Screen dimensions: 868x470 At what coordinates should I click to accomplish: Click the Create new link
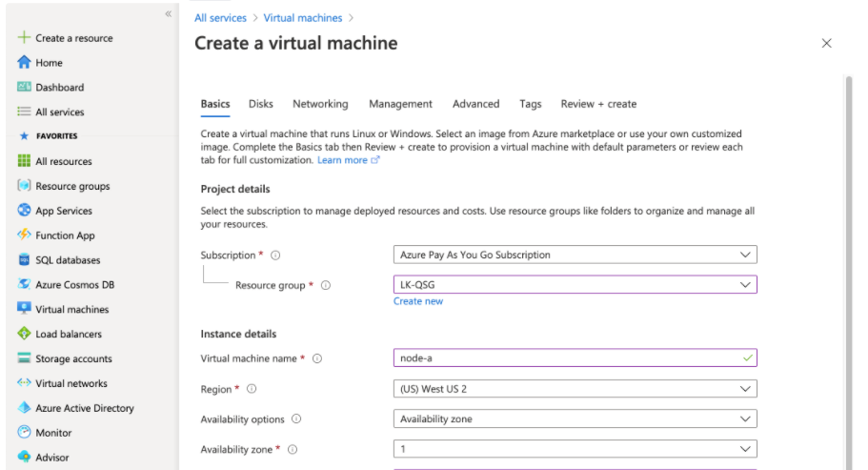[418, 301]
